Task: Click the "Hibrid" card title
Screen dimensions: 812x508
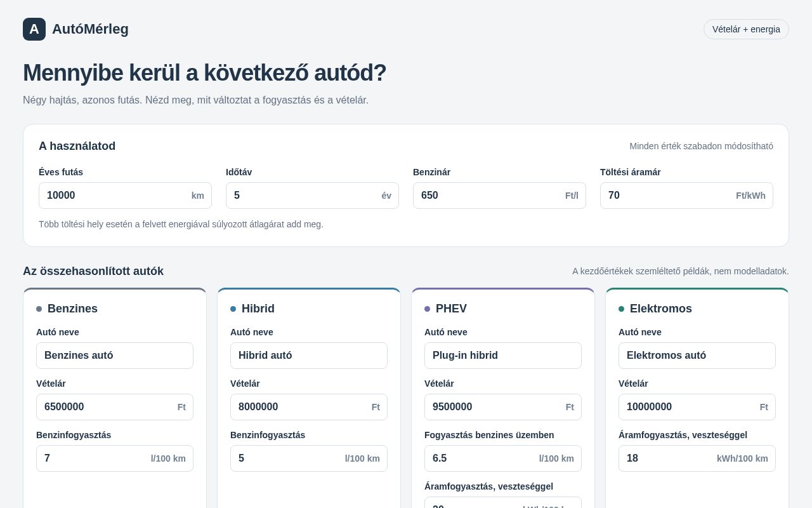Action: (258, 309)
